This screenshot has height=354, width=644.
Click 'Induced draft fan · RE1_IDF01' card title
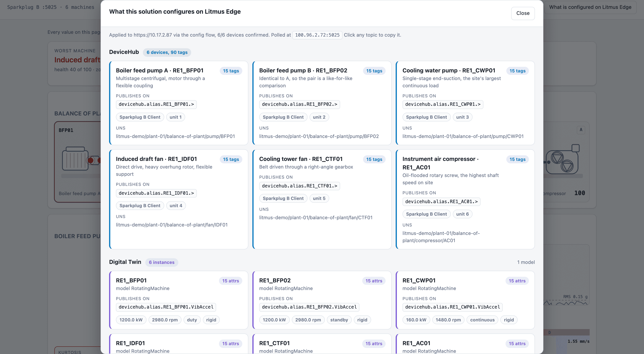coord(156,159)
